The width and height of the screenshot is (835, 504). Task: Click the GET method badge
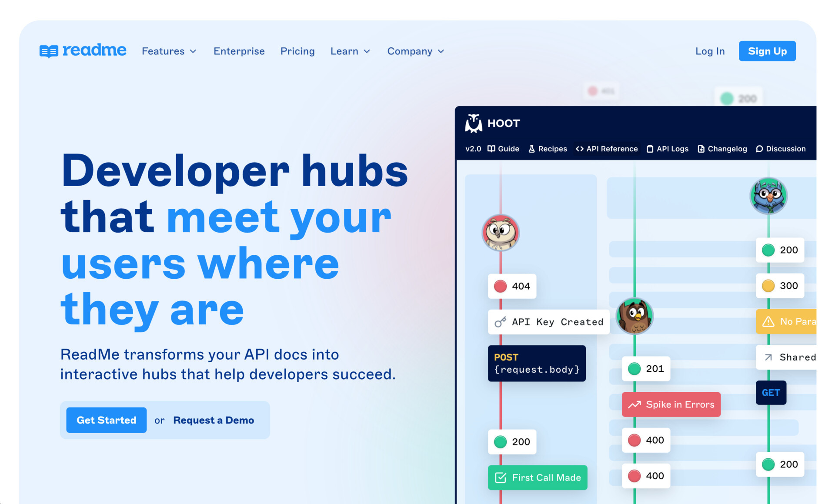(771, 393)
